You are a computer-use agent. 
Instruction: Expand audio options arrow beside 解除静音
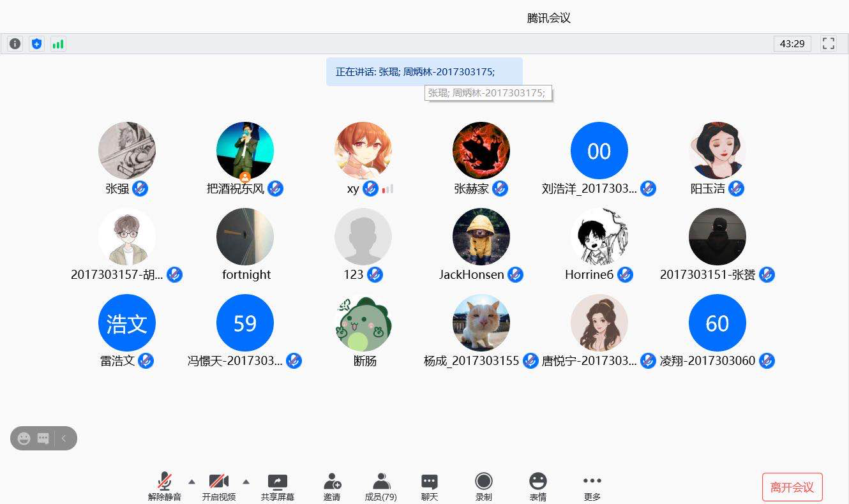tap(192, 481)
